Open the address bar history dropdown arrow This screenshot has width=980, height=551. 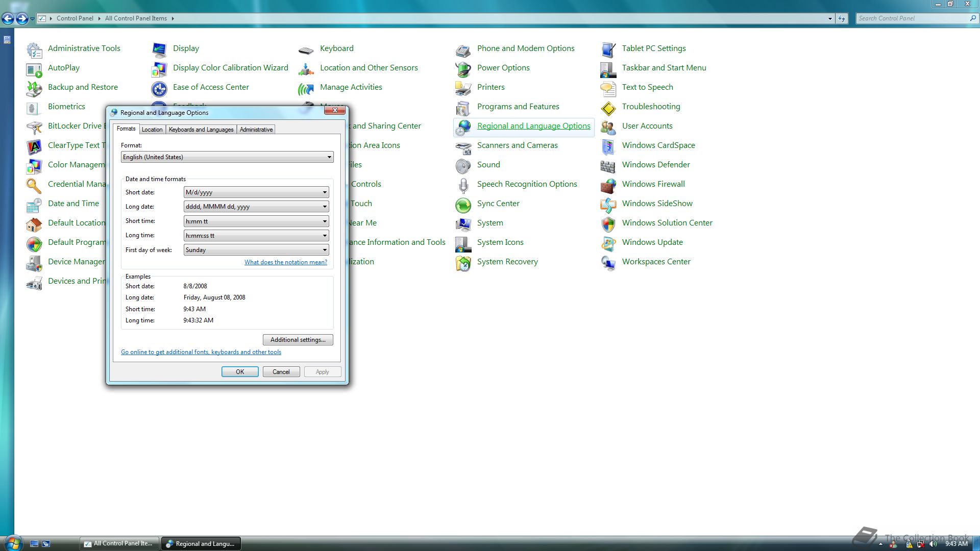[830, 18]
